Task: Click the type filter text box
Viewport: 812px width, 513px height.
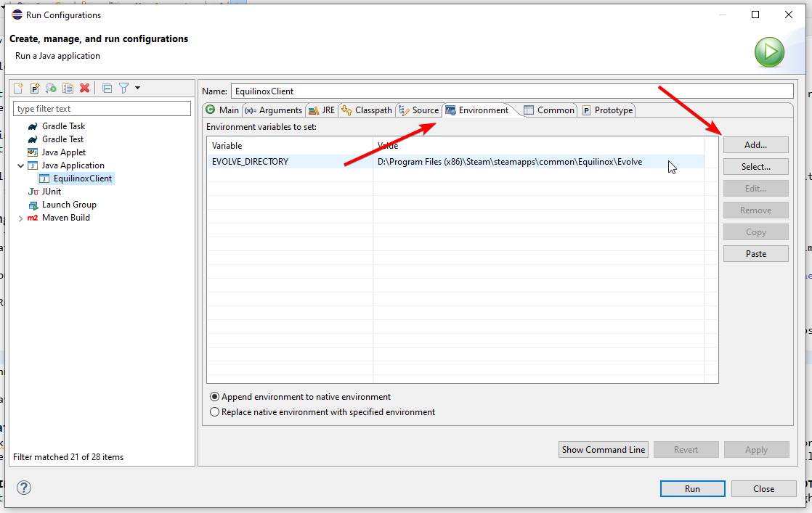Action: click(102, 109)
